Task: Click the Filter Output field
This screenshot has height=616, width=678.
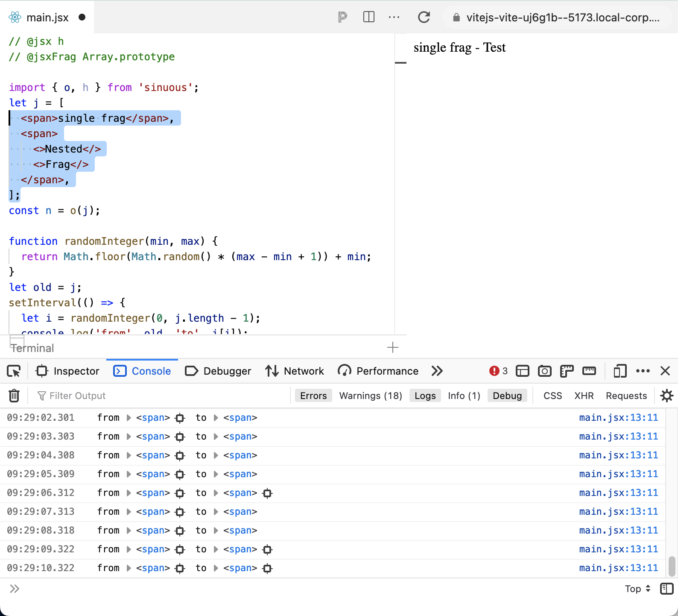Action: tap(161, 396)
